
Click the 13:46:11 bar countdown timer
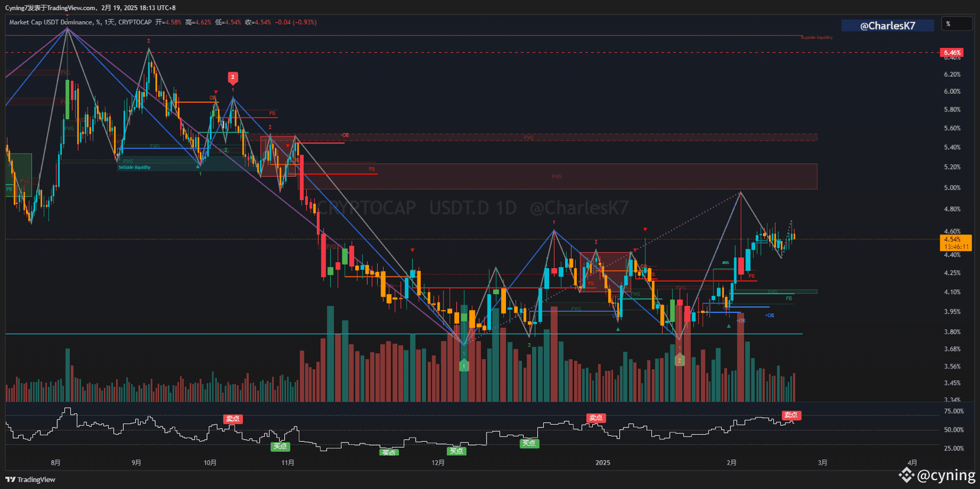click(x=955, y=247)
